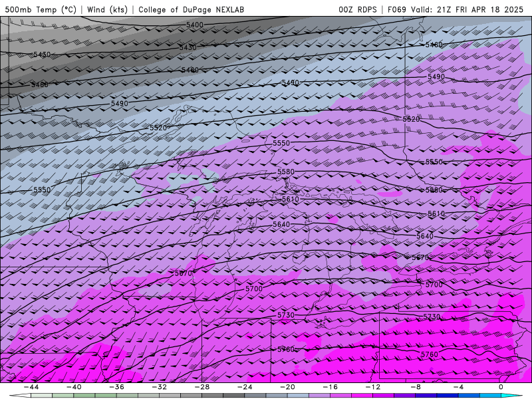Select the 'Valid: 21Z FRI APR 18 2025' text
The width and height of the screenshot is (532, 399).
[x=467, y=10]
